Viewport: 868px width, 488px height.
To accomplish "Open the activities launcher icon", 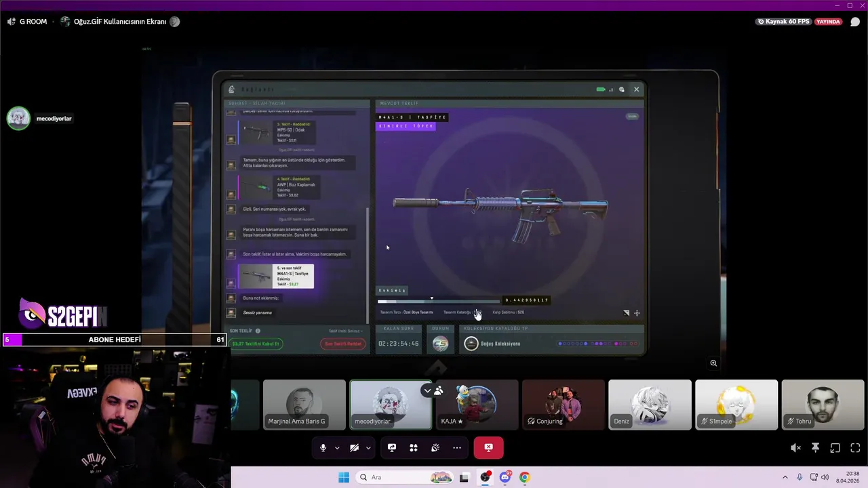I will pyautogui.click(x=414, y=448).
